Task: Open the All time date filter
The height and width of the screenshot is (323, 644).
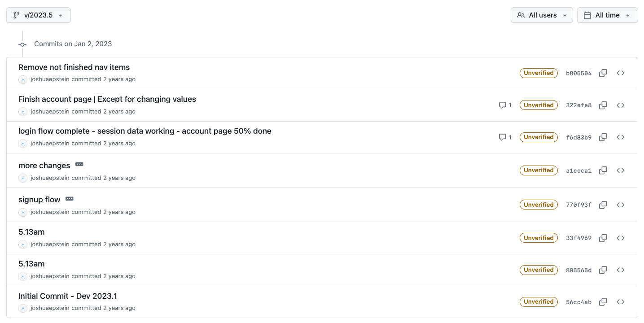Action: 607,15
